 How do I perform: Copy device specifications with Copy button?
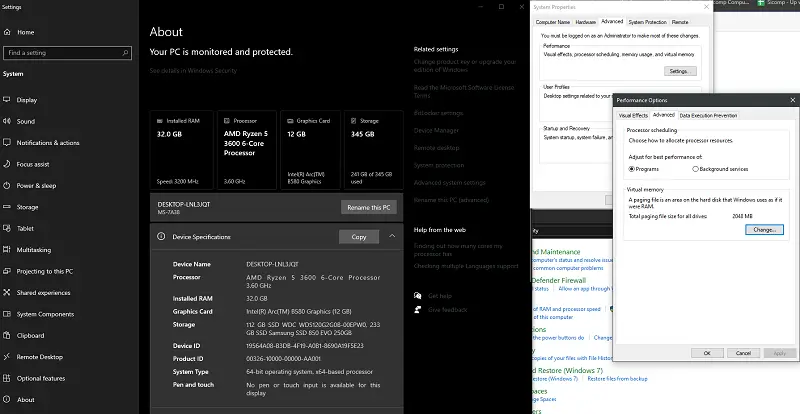358,237
